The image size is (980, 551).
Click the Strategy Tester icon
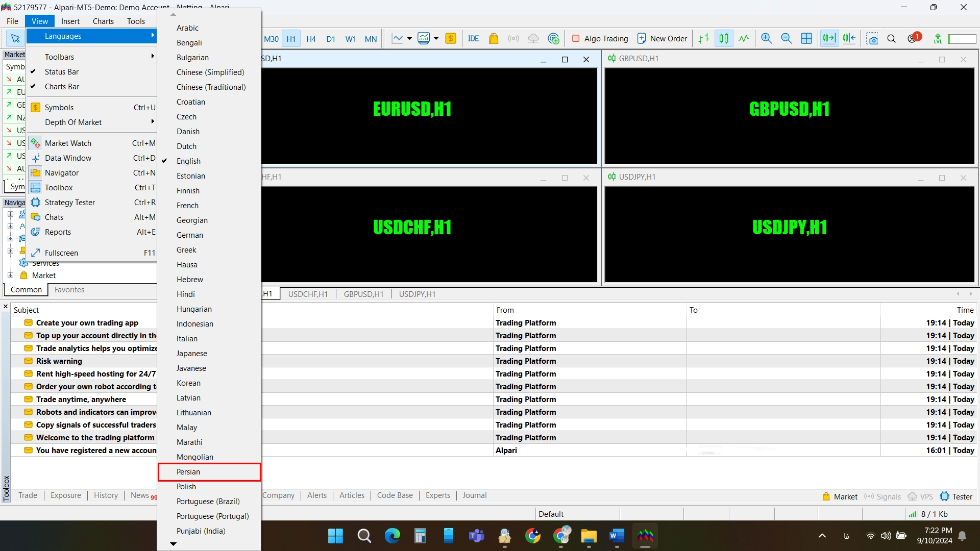(x=34, y=202)
